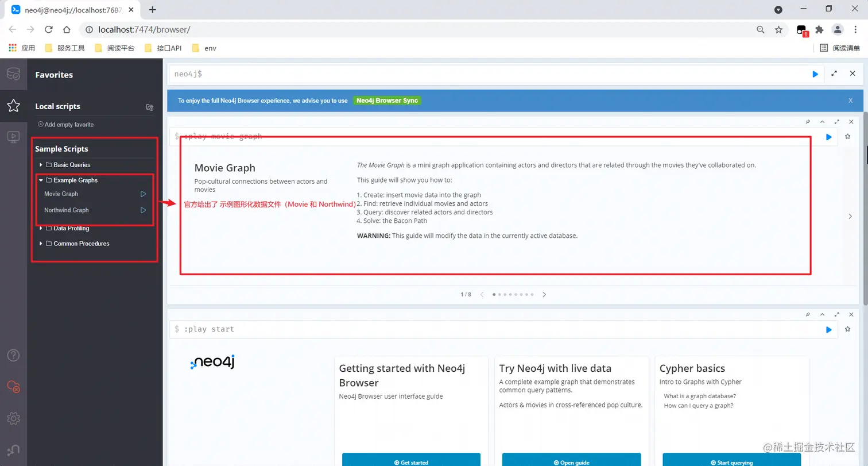The height and width of the screenshot is (466, 868).
Task: Open a new browser tab
Action: click(153, 9)
